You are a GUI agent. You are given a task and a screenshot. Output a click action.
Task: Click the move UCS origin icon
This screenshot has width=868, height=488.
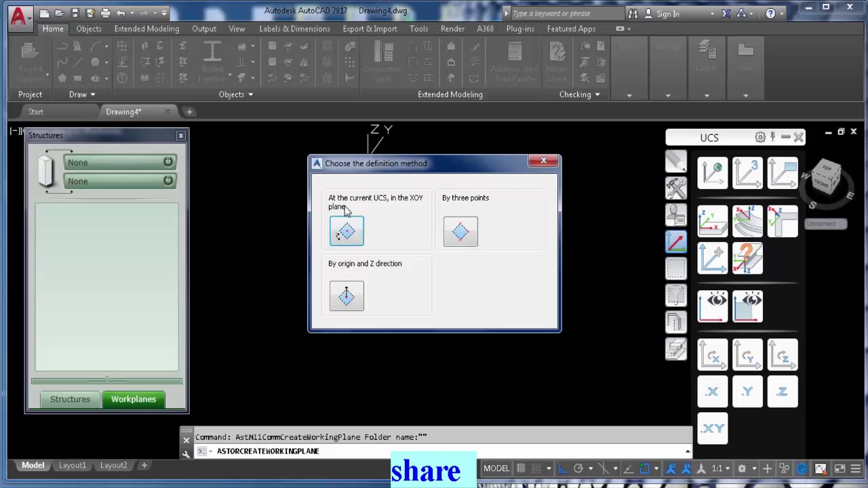[x=712, y=258]
